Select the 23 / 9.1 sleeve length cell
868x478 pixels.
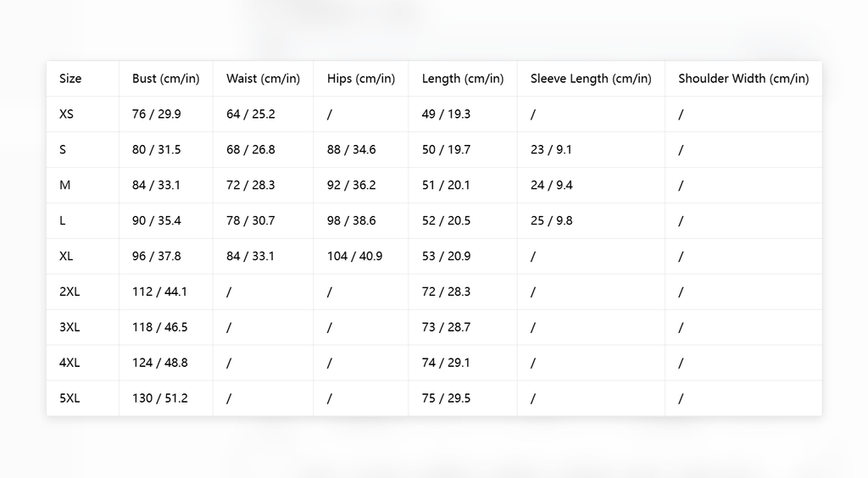coord(551,149)
